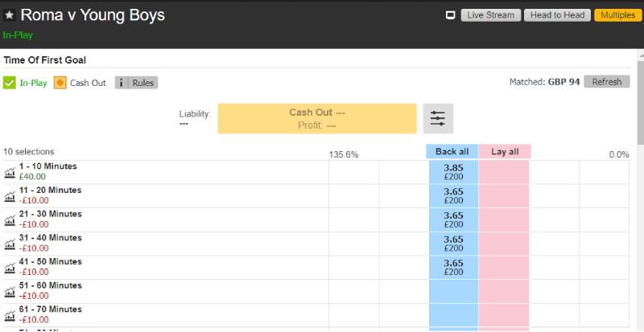The height and width of the screenshot is (332, 644).
Task: Back 1 - 10 Minutes at 3.85
Action: (453, 172)
